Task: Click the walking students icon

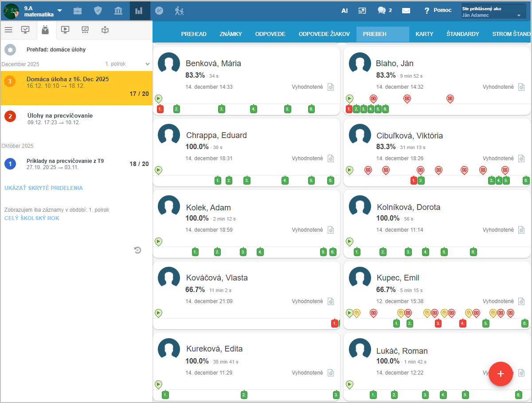Action: [x=179, y=11]
